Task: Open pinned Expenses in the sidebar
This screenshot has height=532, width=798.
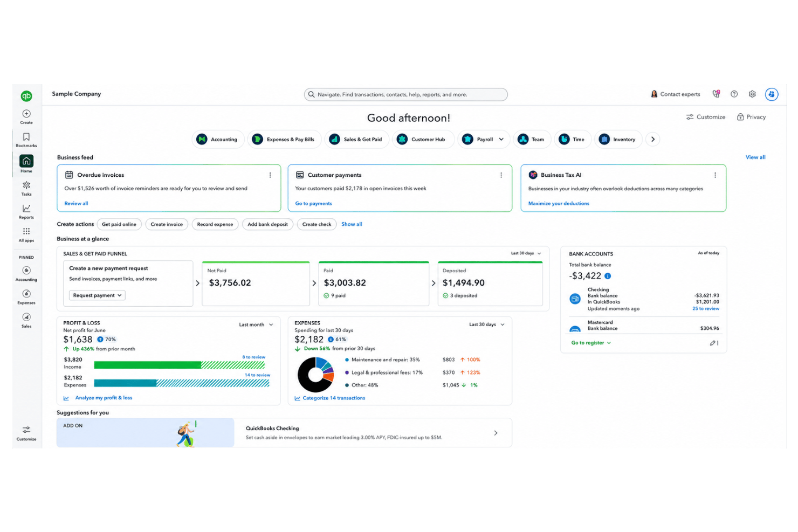Action: click(26, 297)
